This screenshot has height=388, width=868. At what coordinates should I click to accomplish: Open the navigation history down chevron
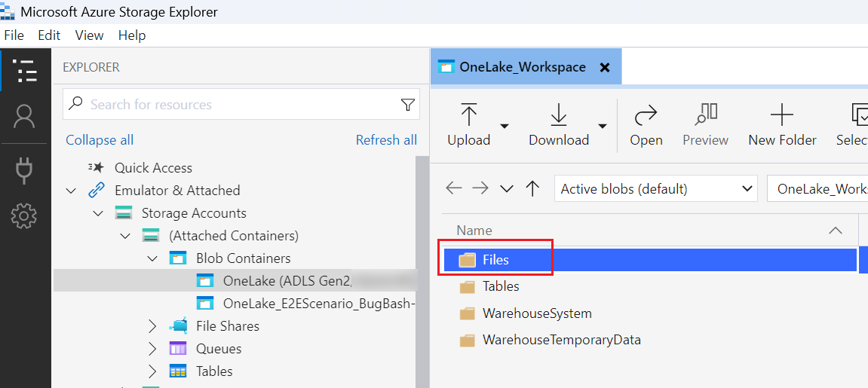click(507, 189)
